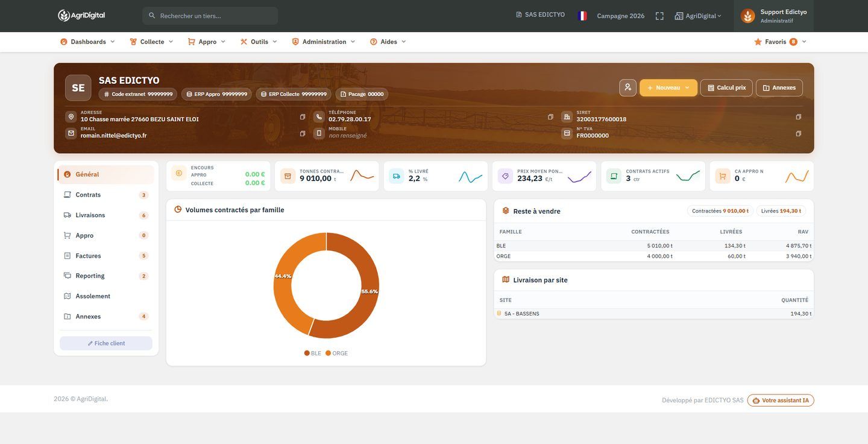The image size is (868, 444).
Task: Expand the Outils menu
Action: point(259,42)
